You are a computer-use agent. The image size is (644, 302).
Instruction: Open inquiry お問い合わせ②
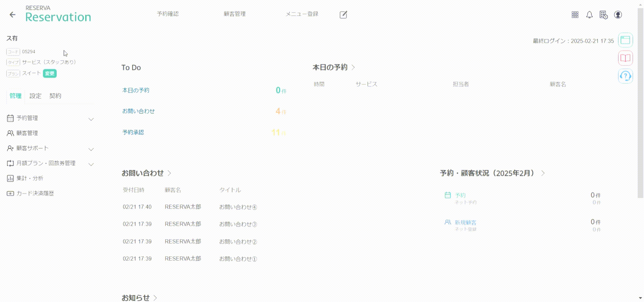coord(238,242)
